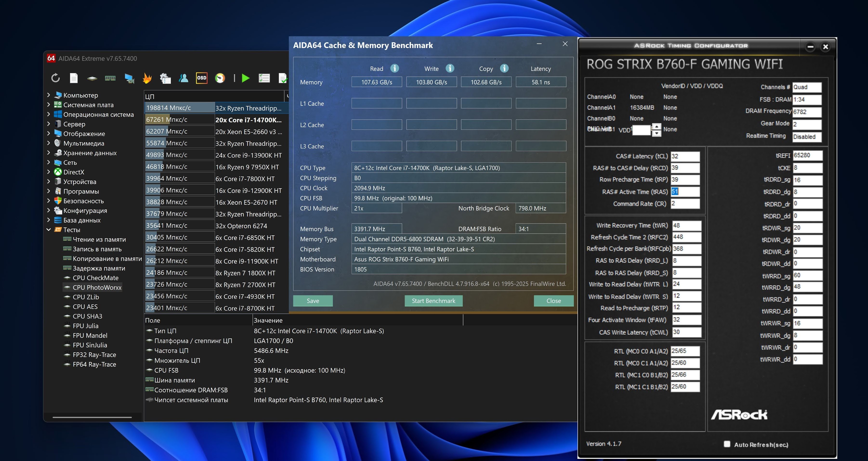Click the Read info icon
Image resolution: width=868 pixels, height=461 pixels.
(x=395, y=68)
